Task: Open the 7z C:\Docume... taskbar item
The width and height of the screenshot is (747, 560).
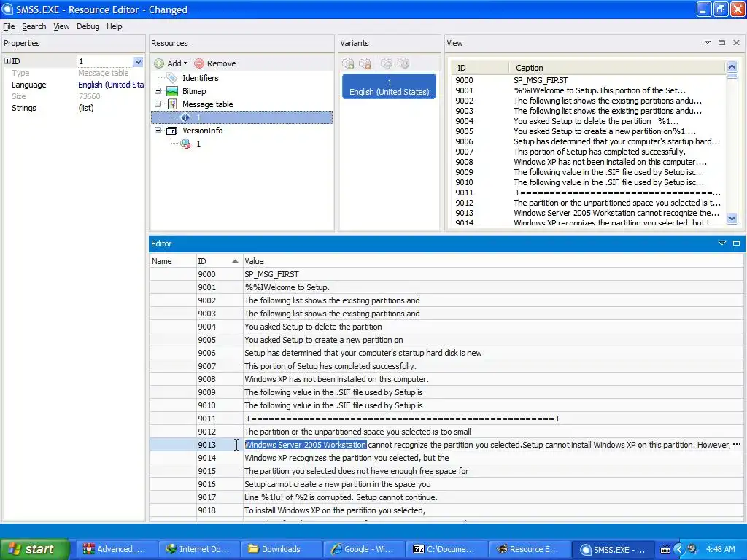Action: click(446, 549)
